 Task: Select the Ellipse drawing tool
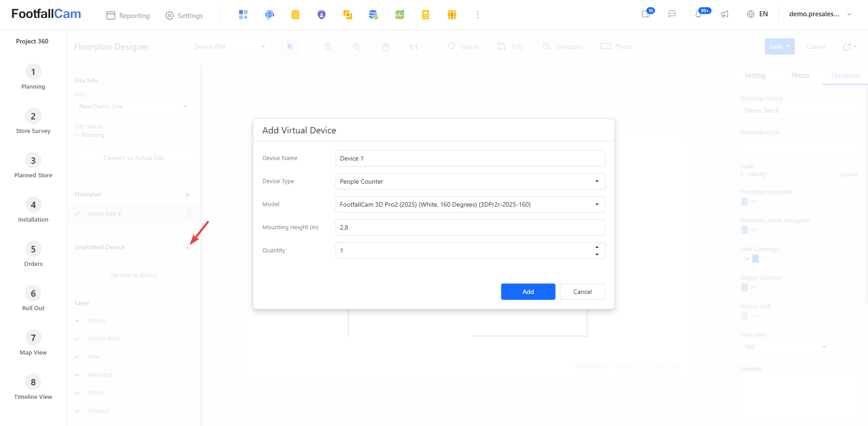click(x=463, y=47)
